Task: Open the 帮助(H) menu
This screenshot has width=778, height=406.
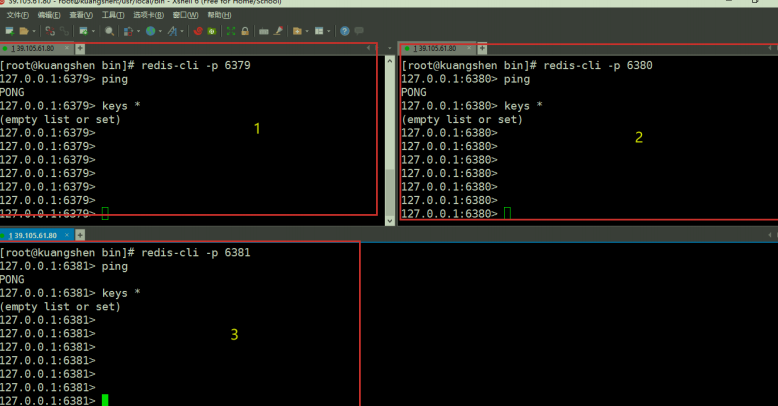Action: [x=219, y=15]
